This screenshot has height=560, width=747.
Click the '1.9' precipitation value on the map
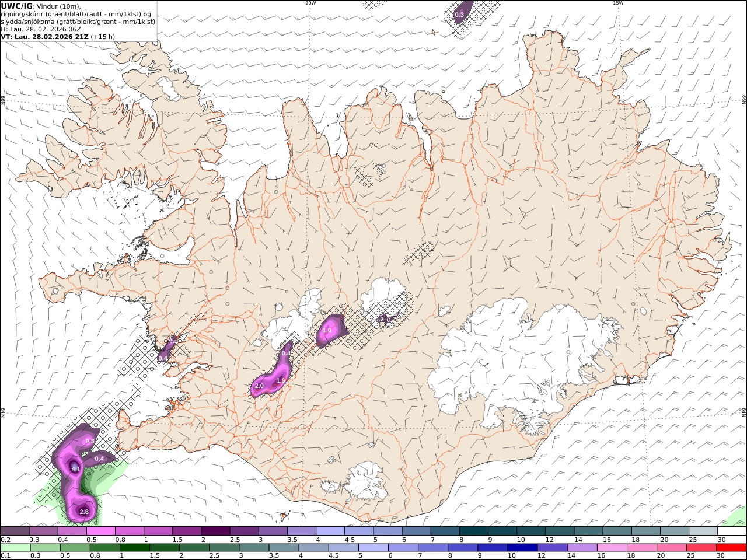pos(281,380)
